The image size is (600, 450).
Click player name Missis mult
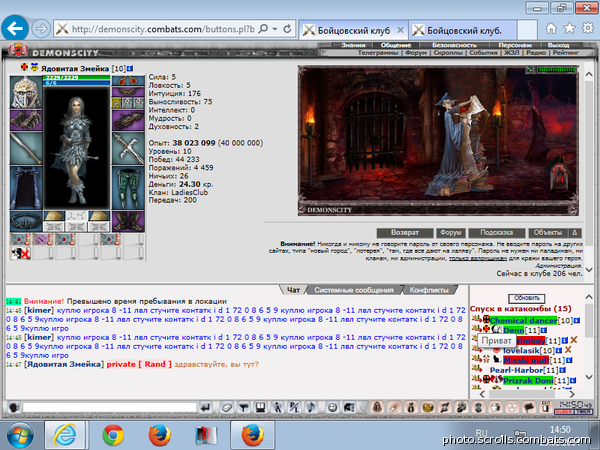525,360
